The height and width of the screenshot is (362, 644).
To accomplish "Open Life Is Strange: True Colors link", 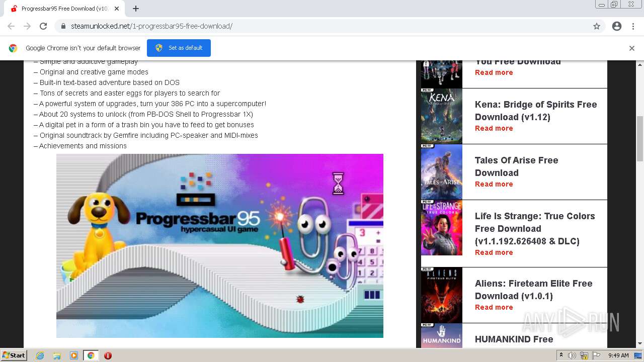I will (535, 229).
